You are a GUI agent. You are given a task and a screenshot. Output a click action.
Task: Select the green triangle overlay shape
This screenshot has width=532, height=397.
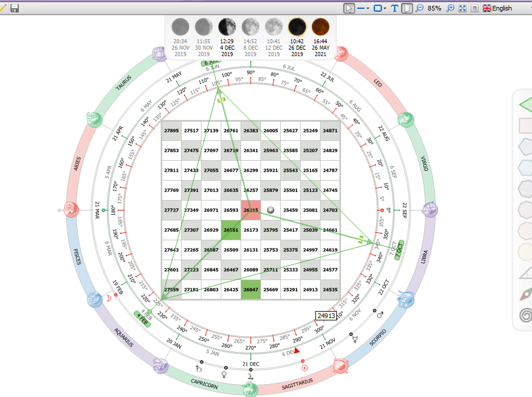(526, 103)
